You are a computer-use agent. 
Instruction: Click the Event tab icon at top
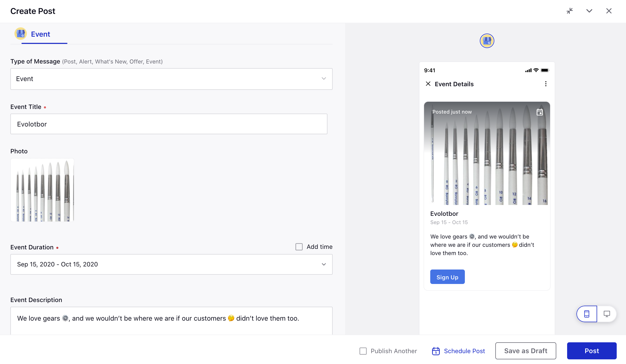pos(21,34)
